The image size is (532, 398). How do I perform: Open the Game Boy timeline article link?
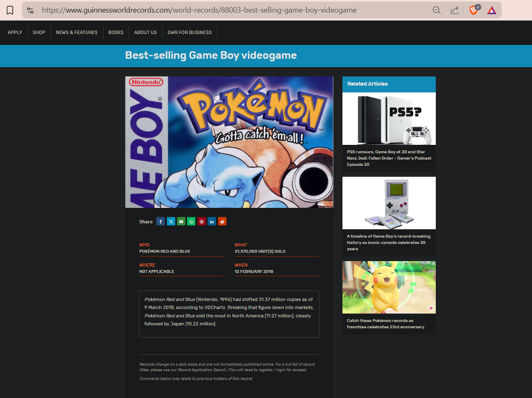[389, 242]
